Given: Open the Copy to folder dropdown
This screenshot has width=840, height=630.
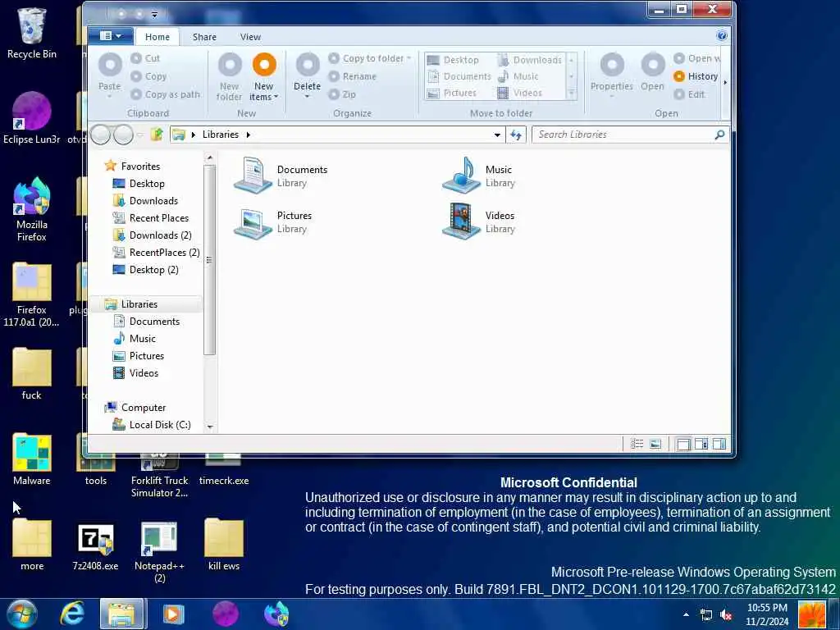Looking at the screenshot, I should (370, 58).
